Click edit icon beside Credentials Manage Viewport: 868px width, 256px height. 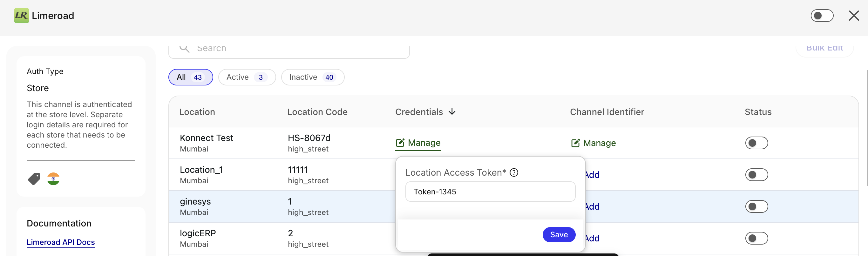[400, 143]
